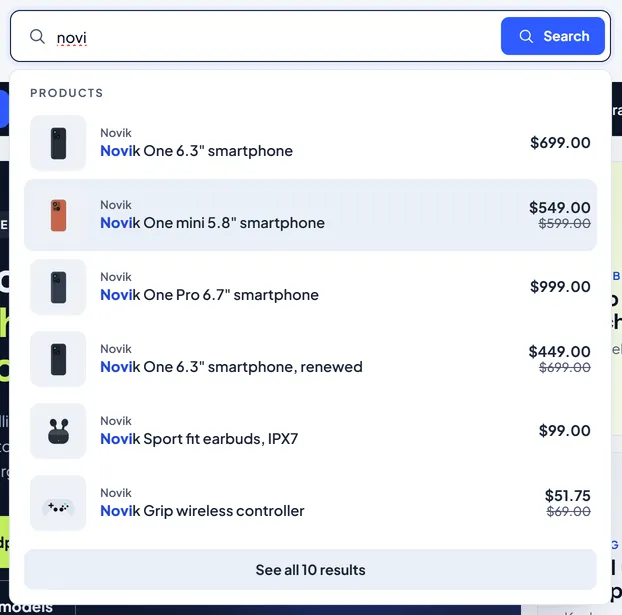Click the $999.00 price of Novik One Pro
This screenshot has width=622, height=615.
pyautogui.click(x=560, y=287)
